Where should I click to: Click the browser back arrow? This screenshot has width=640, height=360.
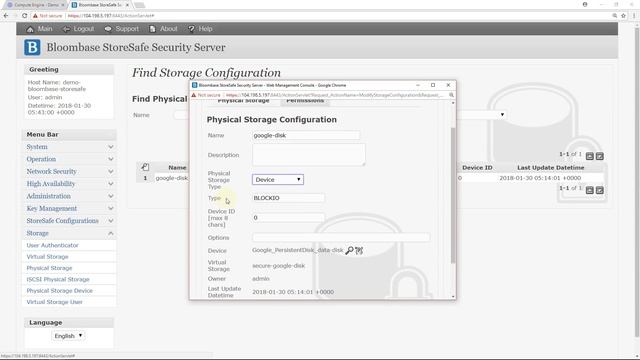(6, 16)
